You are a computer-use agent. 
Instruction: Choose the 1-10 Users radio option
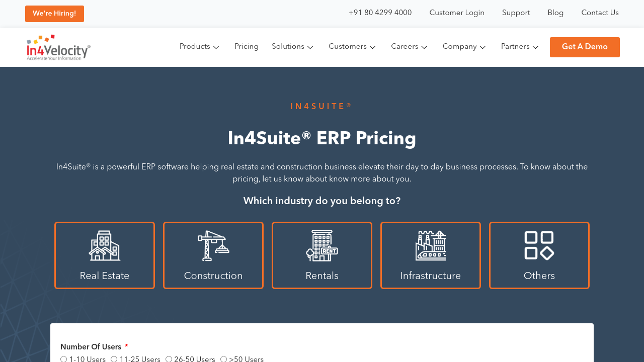[64, 359]
